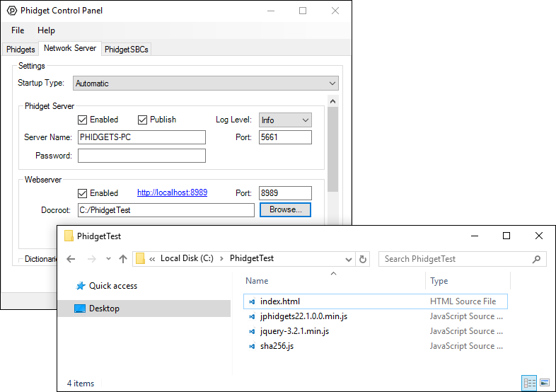
Task: Click index.html file icon
Action: click(252, 301)
